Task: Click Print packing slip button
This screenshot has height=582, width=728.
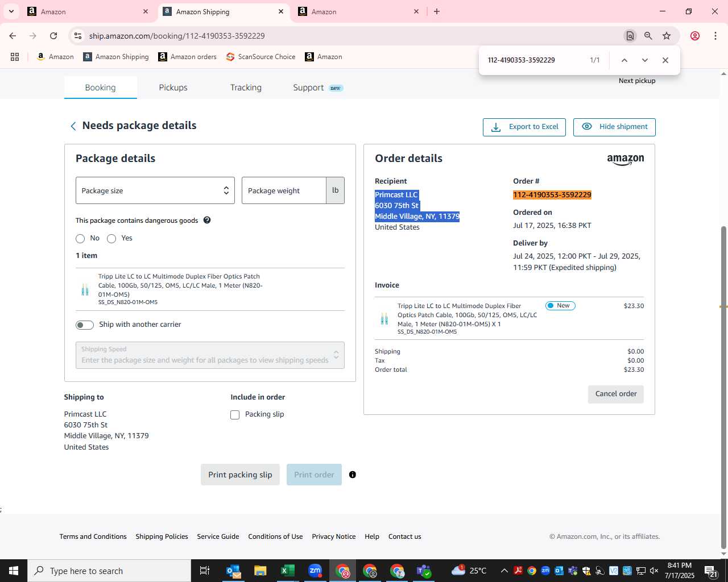Action: (240, 475)
